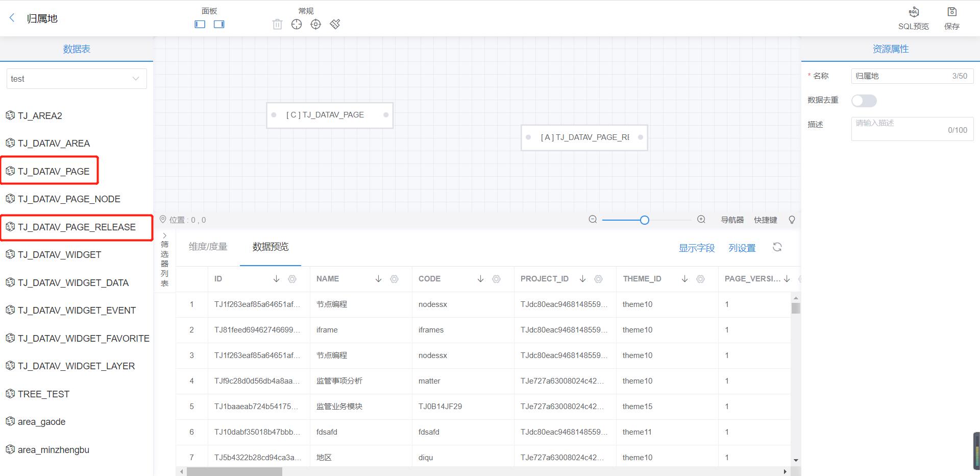Click the zoom out magnifier icon
This screenshot has width=980, height=476.
593,220
